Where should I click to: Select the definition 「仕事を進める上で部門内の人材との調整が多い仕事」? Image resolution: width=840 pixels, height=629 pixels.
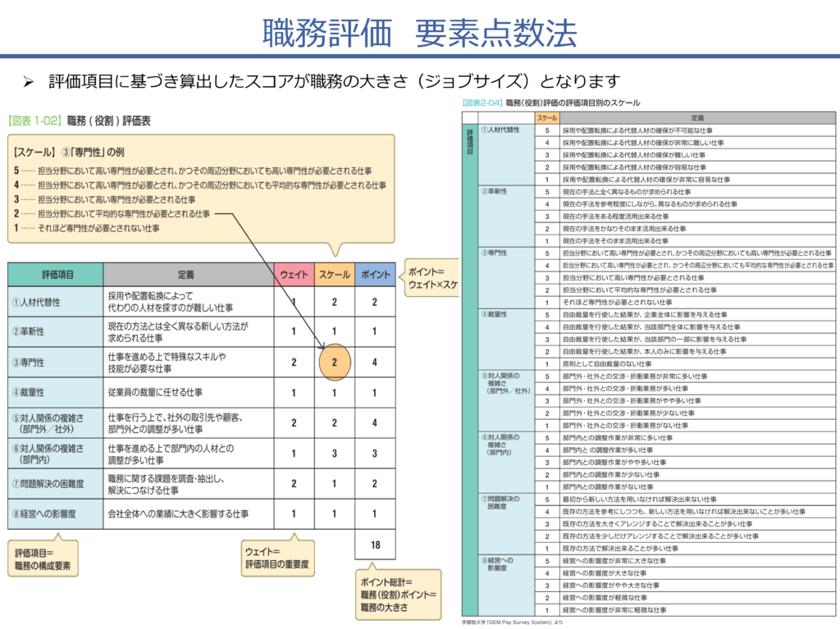tap(171, 454)
